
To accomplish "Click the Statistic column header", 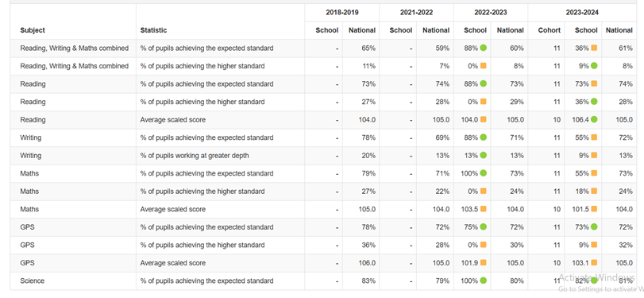I will click(153, 30).
